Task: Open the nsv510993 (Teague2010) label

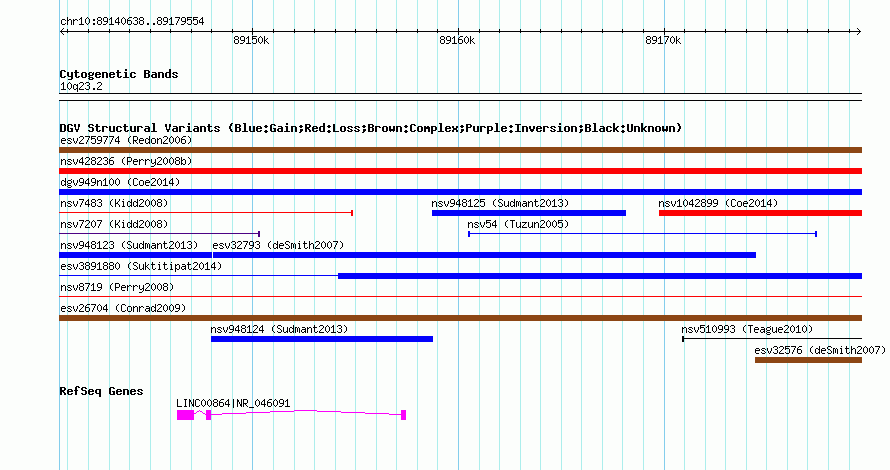Action: point(747,329)
